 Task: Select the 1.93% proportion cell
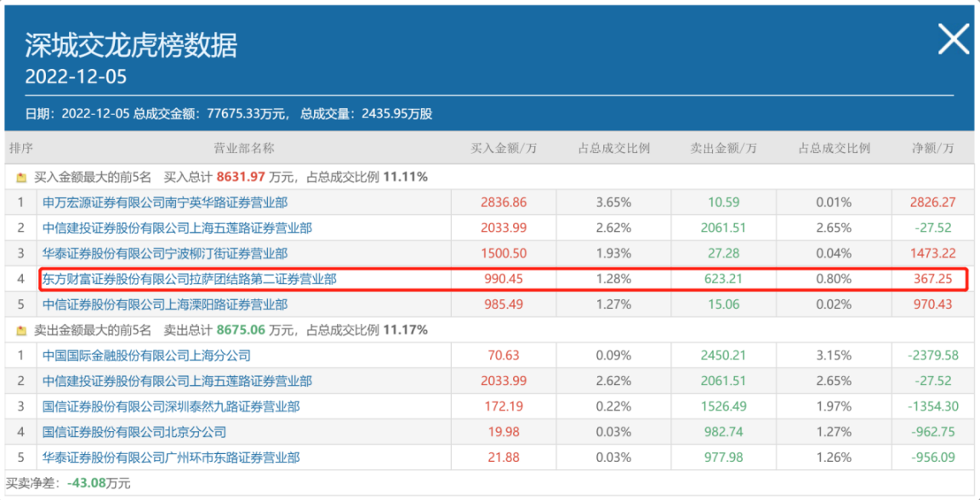coord(613,253)
